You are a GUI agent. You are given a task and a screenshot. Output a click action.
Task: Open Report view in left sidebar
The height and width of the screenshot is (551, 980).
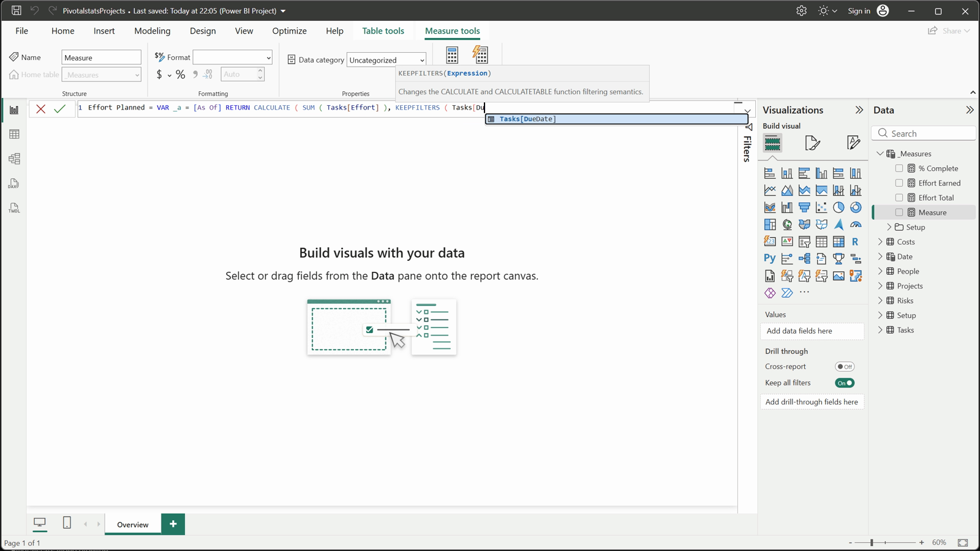pos(14,110)
